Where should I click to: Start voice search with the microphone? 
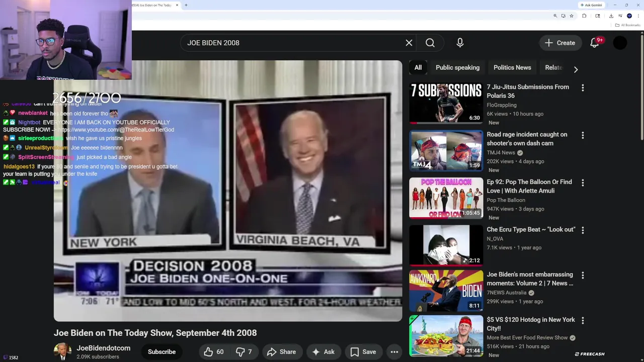click(x=460, y=43)
